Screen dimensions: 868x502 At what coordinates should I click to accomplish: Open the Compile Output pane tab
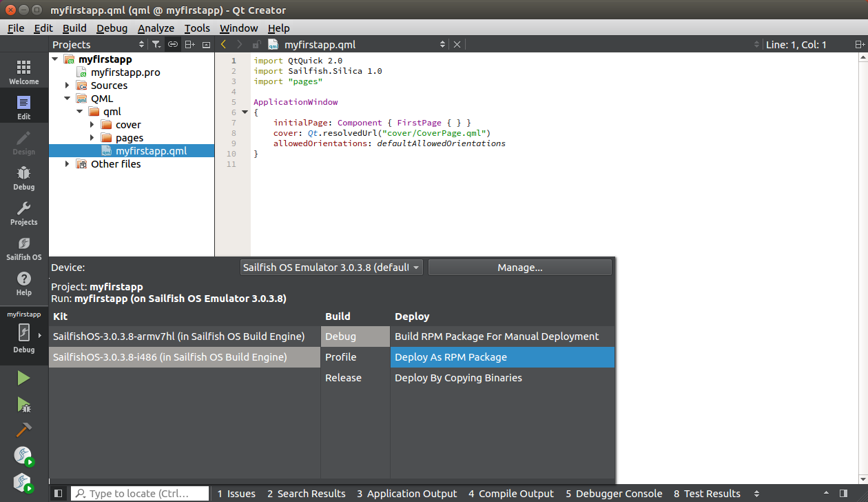coord(510,494)
